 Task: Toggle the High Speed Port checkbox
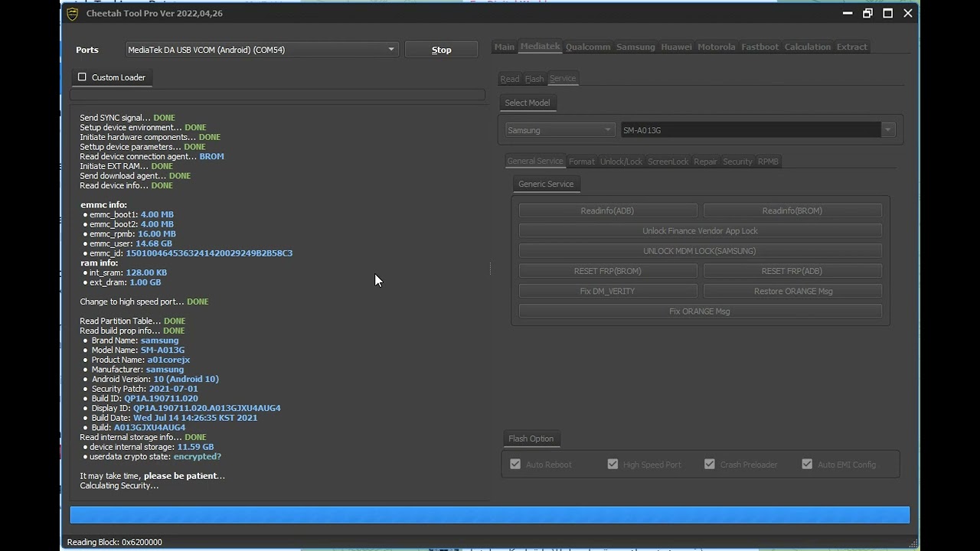pyautogui.click(x=612, y=465)
